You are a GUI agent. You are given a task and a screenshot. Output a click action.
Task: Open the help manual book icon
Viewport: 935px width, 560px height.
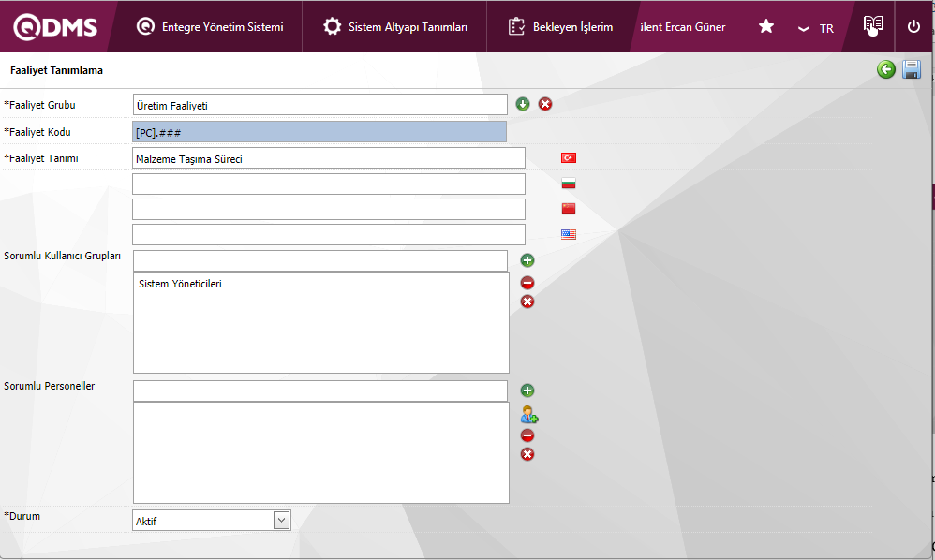click(x=873, y=25)
